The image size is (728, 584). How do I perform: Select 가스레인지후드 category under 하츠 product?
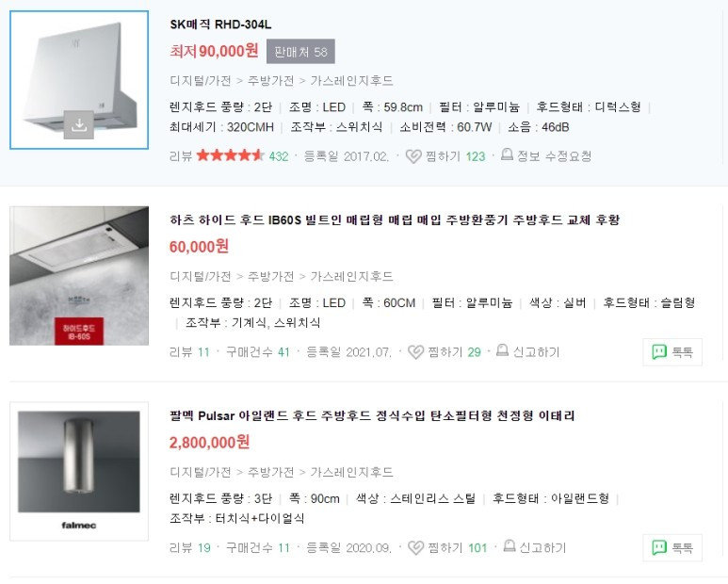pyautogui.click(x=351, y=277)
